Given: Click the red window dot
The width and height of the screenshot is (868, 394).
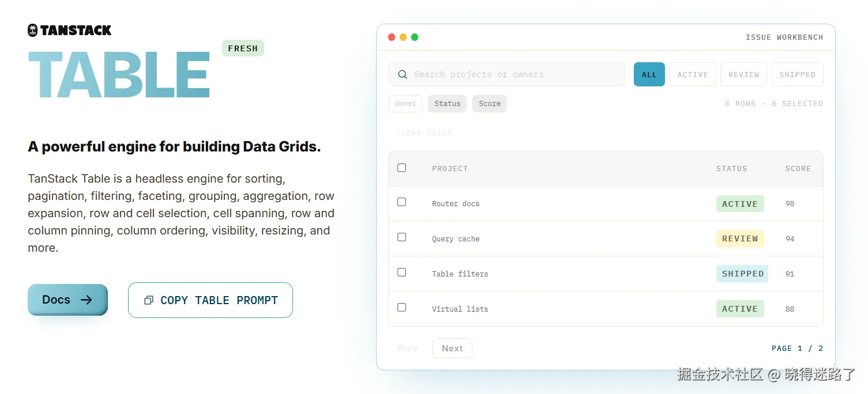Looking at the screenshot, I should point(392,37).
